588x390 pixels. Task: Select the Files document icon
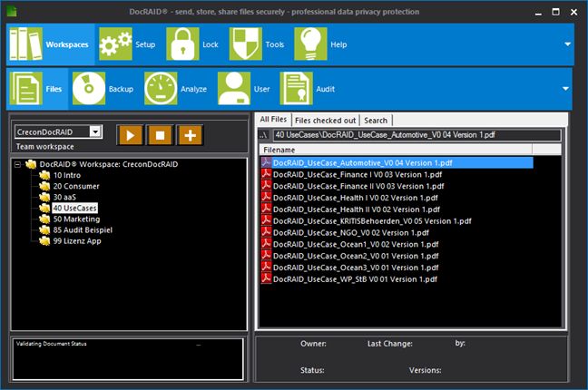pyautogui.click(x=26, y=89)
